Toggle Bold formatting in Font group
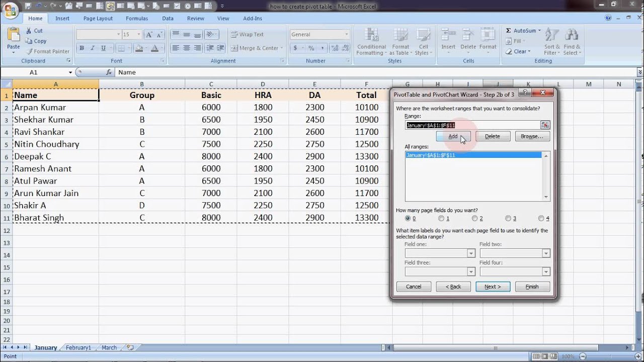This screenshot has height=362, width=644. click(x=82, y=48)
